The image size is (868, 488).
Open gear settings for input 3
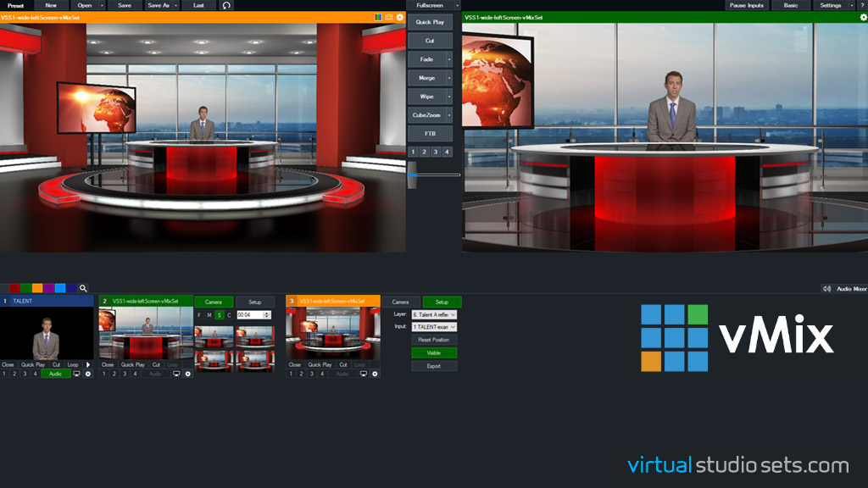point(375,374)
